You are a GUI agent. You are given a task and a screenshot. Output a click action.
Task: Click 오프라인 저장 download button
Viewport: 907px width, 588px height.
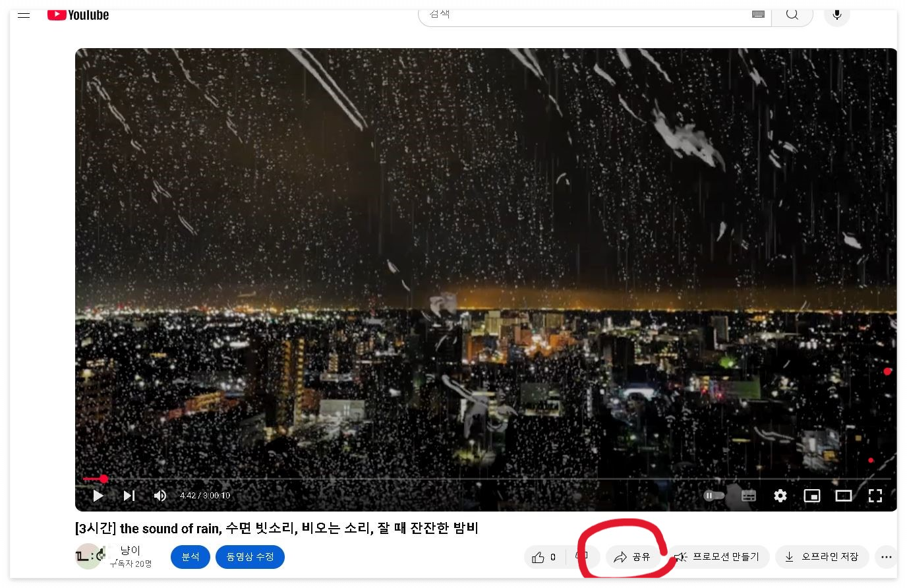click(x=822, y=557)
